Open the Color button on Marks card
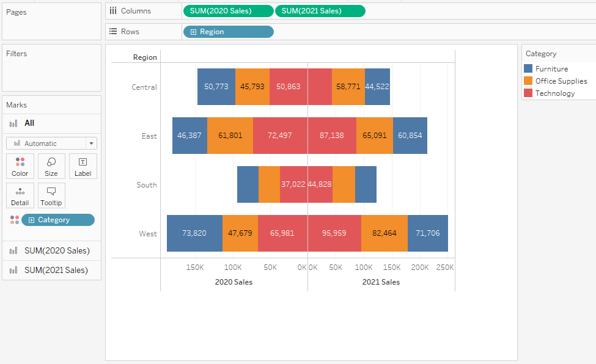Viewport: 596px width, 364px height. pos(20,166)
